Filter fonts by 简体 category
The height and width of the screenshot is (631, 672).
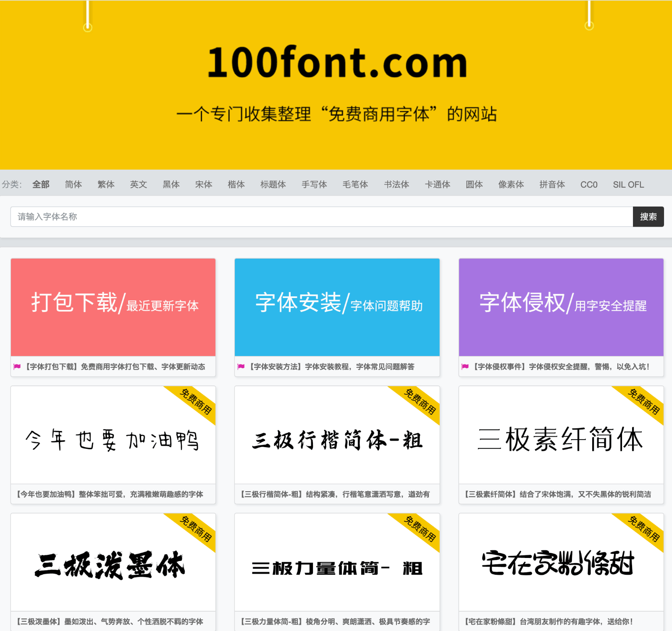pos(73,184)
